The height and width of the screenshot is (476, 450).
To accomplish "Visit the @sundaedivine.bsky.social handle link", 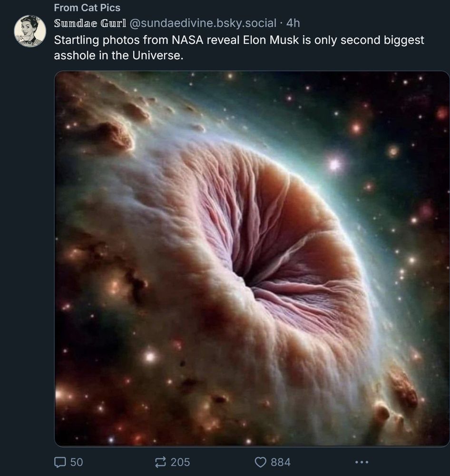I will 199,23.
